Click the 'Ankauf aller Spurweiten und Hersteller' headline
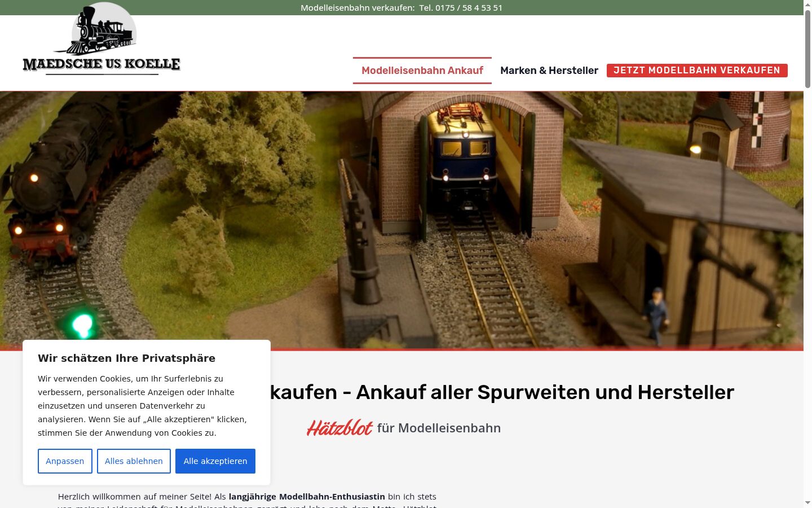 545,392
